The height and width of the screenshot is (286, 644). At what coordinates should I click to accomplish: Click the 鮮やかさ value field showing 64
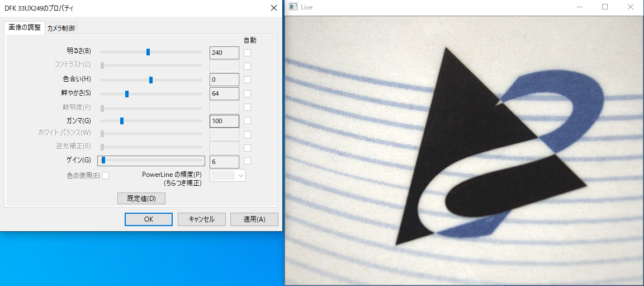(225, 93)
